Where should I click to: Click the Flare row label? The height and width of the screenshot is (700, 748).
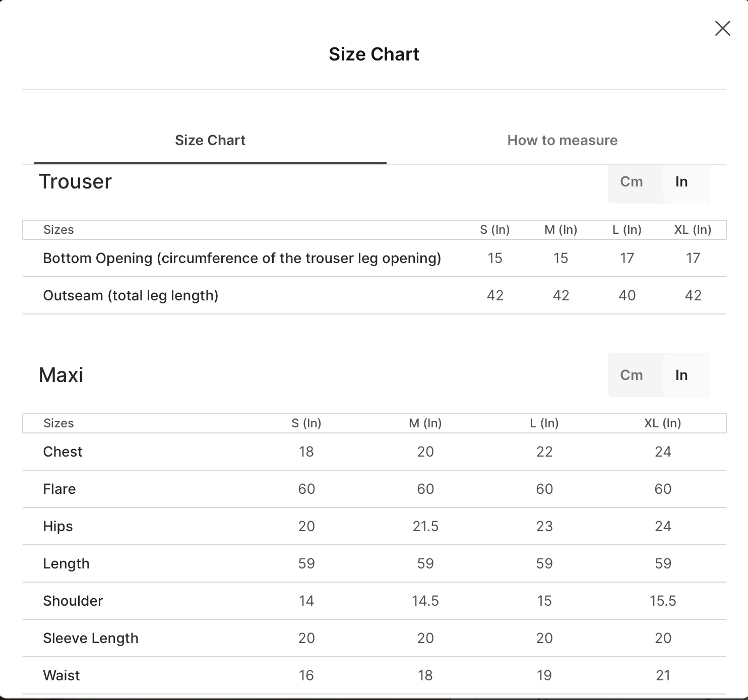click(59, 489)
